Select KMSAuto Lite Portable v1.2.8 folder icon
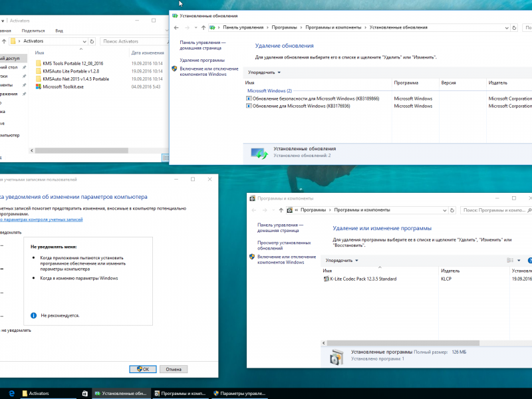Image resolution: width=532 pixels, height=399 pixels. coord(38,71)
